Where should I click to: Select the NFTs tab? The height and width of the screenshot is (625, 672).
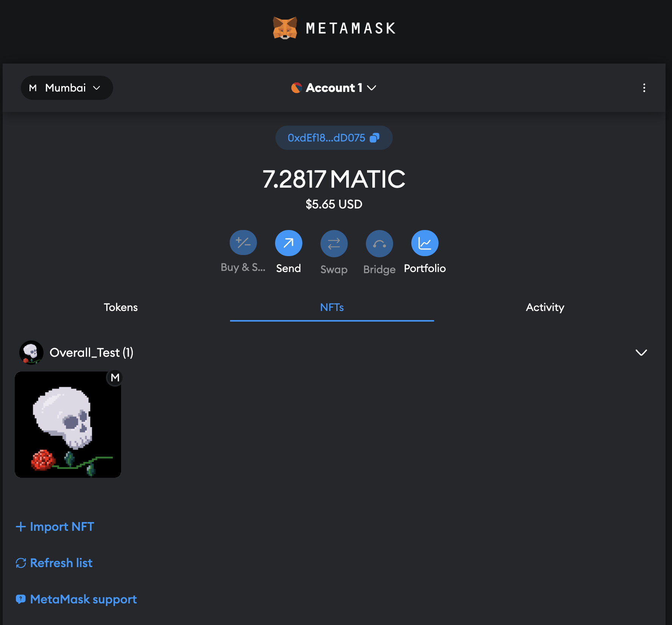[332, 307]
